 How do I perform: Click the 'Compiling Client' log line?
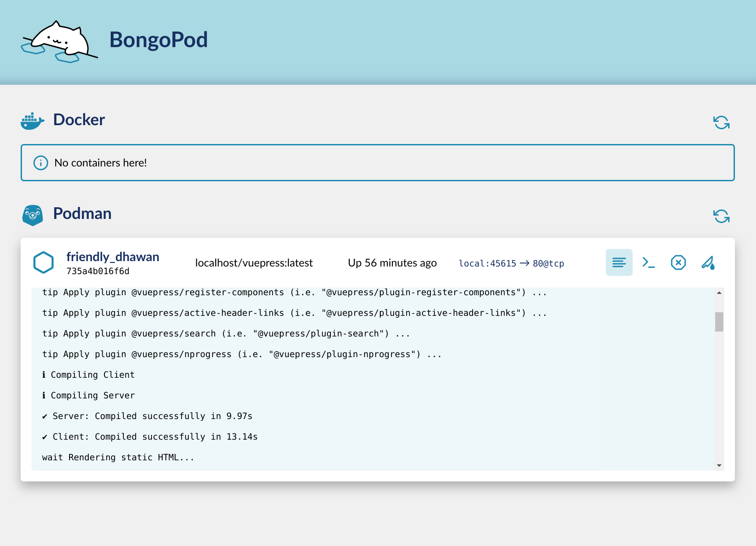88,375
